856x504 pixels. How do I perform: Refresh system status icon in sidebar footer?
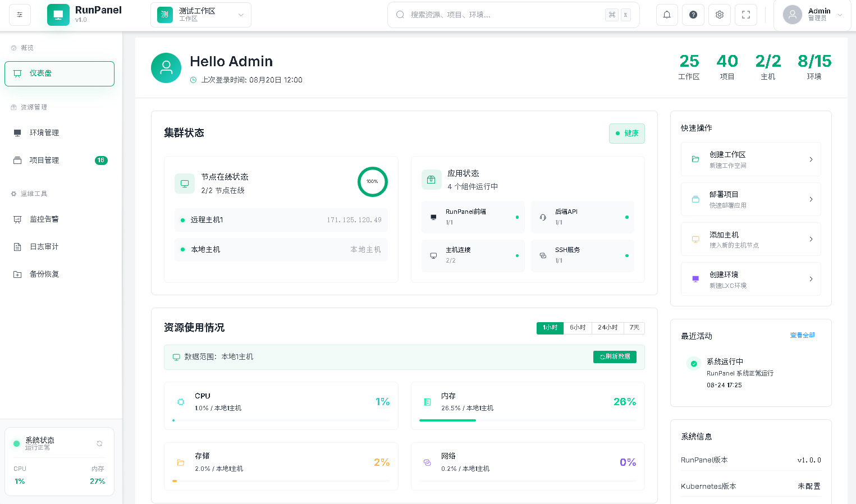point(99,443)
